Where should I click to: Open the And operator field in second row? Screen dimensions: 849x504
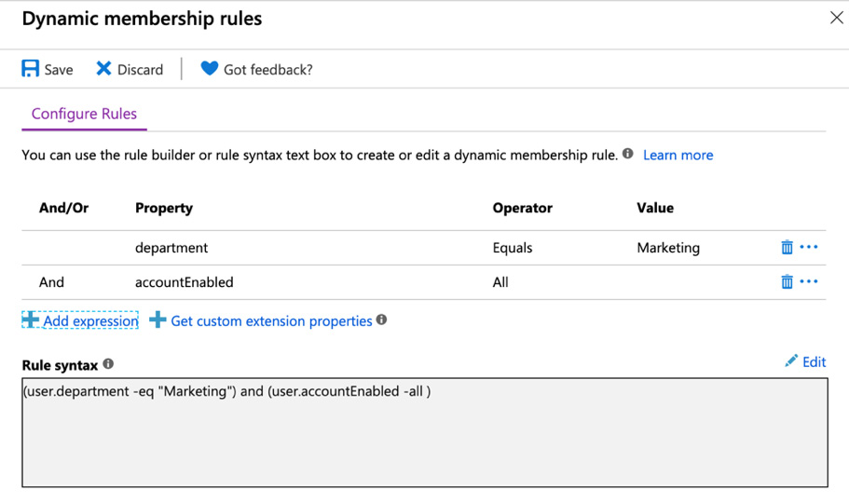(52, 282)
